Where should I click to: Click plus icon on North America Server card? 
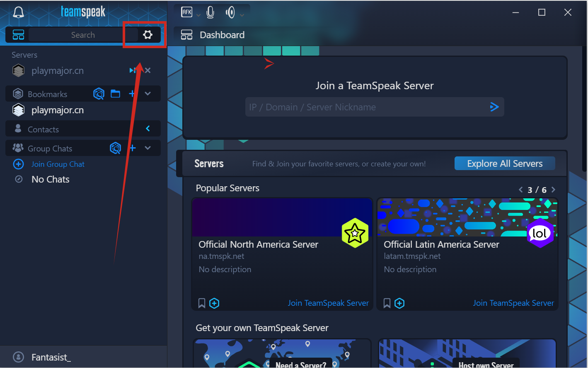[214, 303]
